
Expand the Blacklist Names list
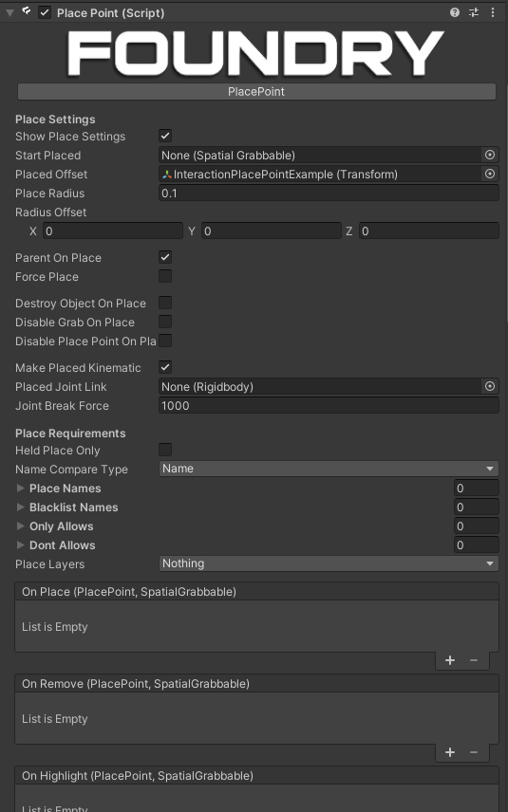(x=20, y=507)
